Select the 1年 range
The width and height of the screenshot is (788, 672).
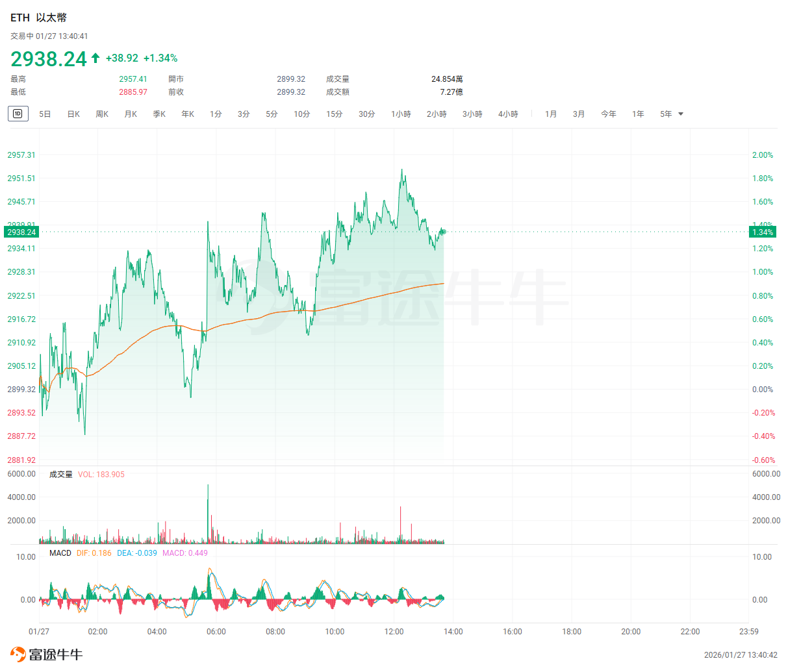click(x=638, y=114)
